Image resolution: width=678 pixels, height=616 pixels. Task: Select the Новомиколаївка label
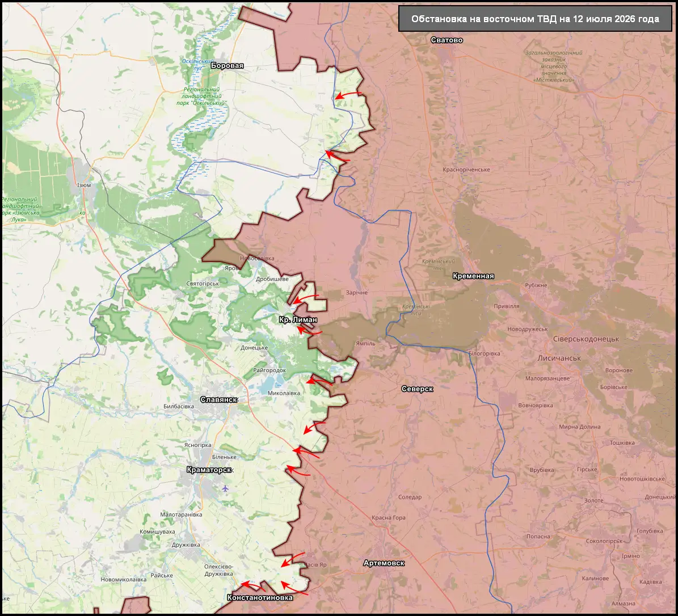coord(124,580)
